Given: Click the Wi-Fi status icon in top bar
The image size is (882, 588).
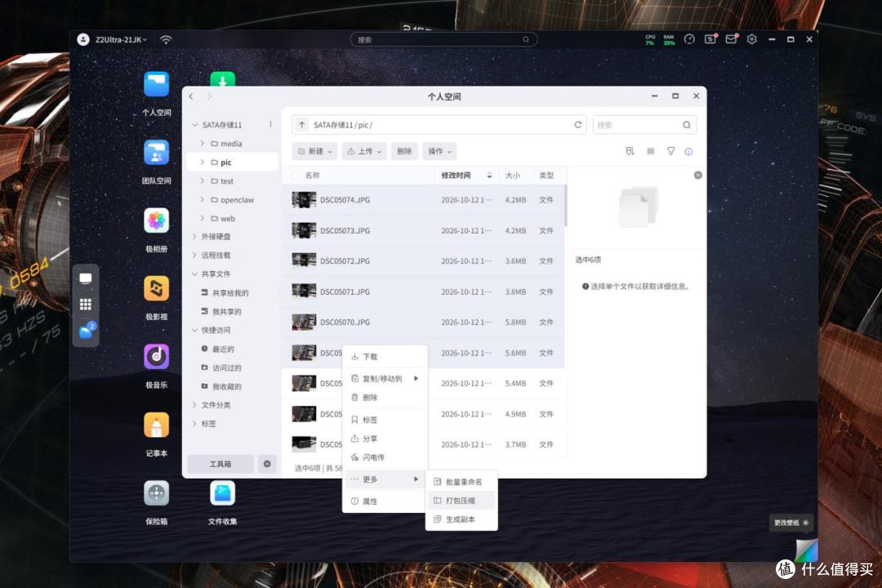Looking at the screenshot, I should pos(166,39).
